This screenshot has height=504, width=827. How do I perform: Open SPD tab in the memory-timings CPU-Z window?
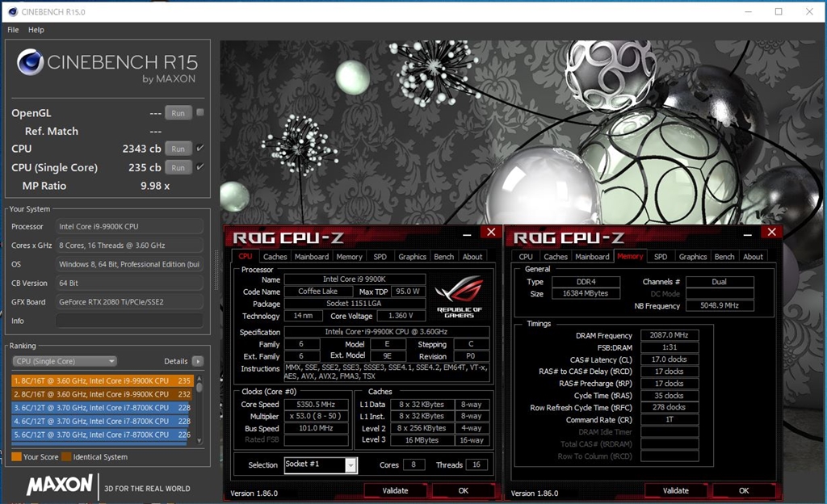[x=661, y=257]
